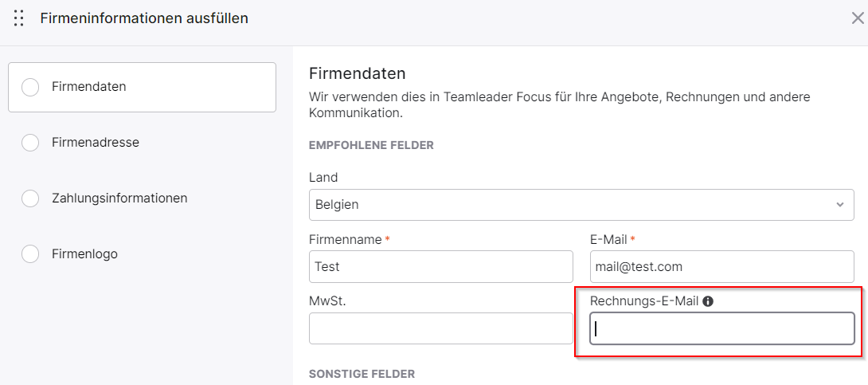
Task: Click the status circle beside Zahlungsinformationen
Action: 30,198
